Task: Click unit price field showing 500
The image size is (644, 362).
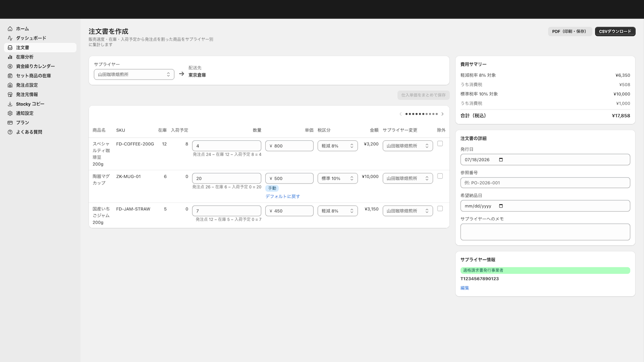Action: (x=289, y=179)
